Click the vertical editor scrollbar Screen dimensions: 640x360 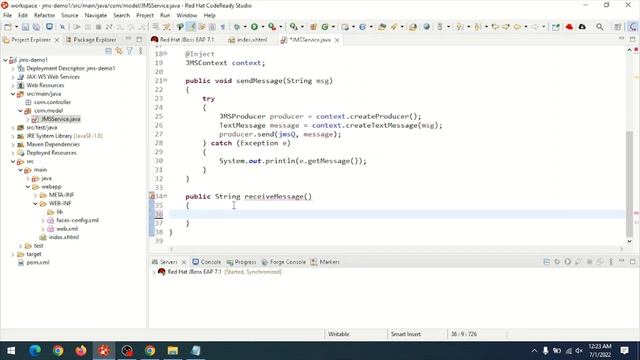(629, 184)
